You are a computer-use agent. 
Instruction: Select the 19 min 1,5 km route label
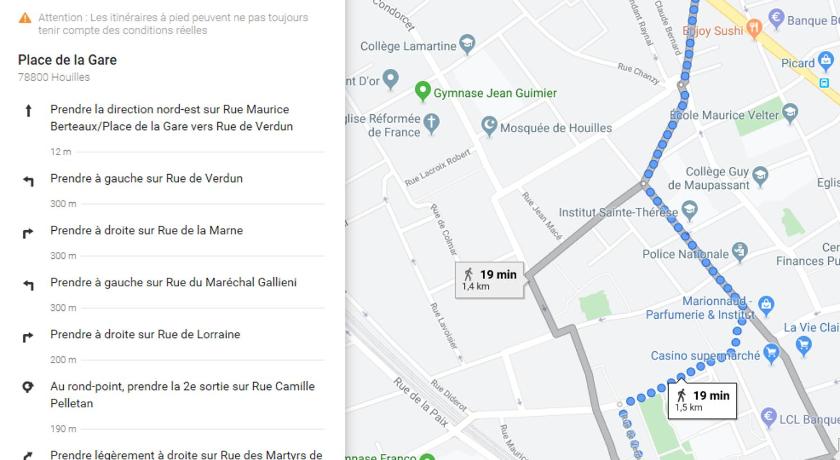[x=702, y=401]
